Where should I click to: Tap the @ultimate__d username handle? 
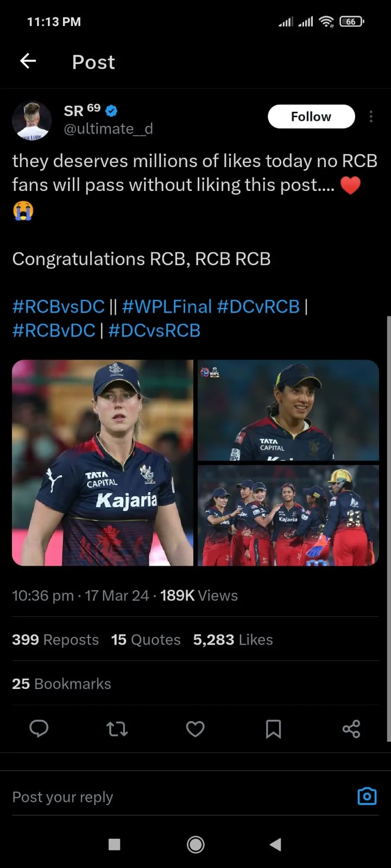pos(109,129)
